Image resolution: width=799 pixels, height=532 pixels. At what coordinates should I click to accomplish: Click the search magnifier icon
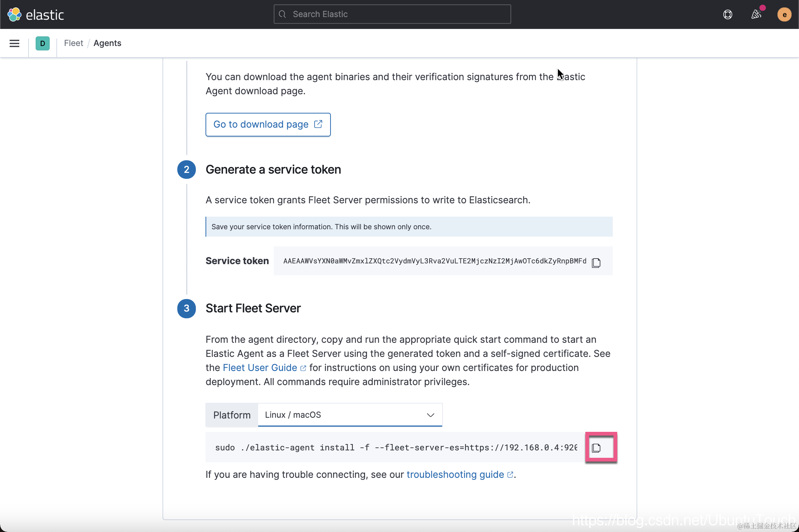283,14
